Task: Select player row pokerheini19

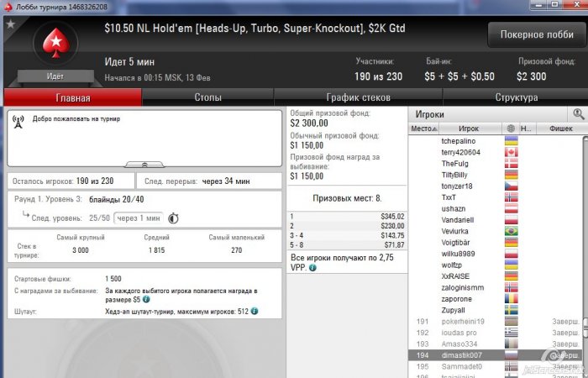Action: click(496, 322)
